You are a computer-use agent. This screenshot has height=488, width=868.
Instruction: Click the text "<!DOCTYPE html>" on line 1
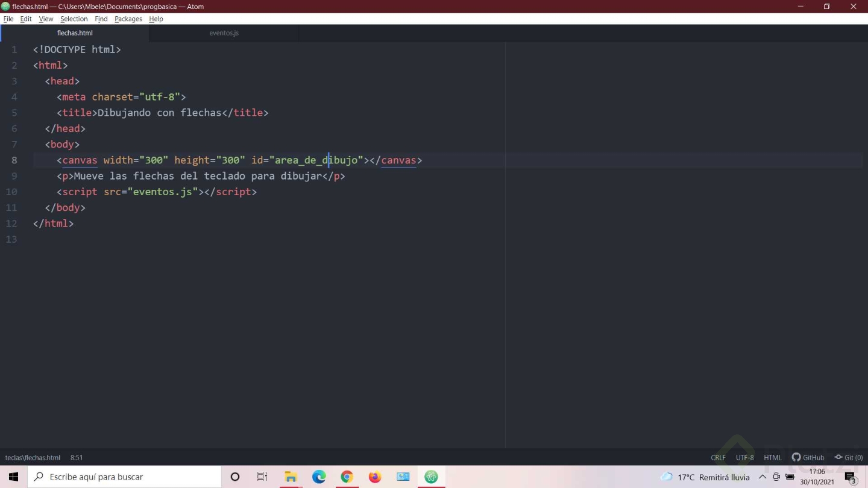click(77, 49)
